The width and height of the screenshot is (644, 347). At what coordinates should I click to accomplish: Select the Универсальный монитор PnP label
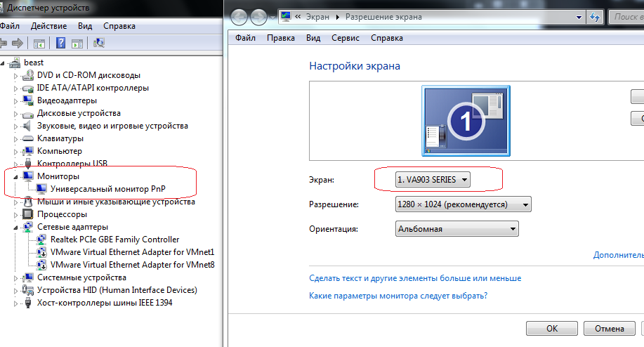click(107, 189)
